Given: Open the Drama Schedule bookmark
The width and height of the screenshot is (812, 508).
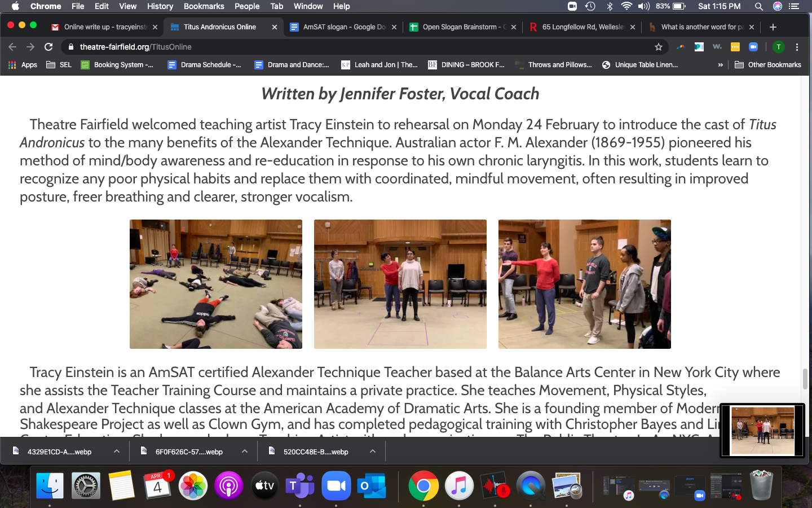Looking at the screenshot, I should (205, 65).
